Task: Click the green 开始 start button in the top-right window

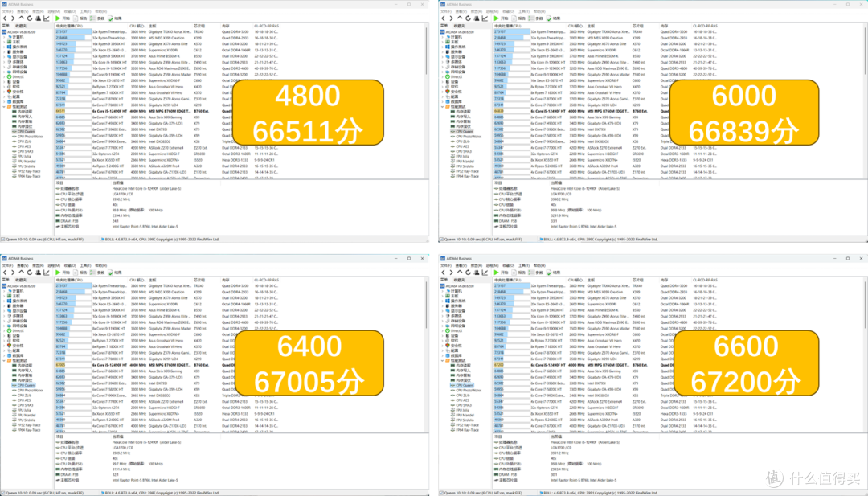Action: (x=501, y=18)
